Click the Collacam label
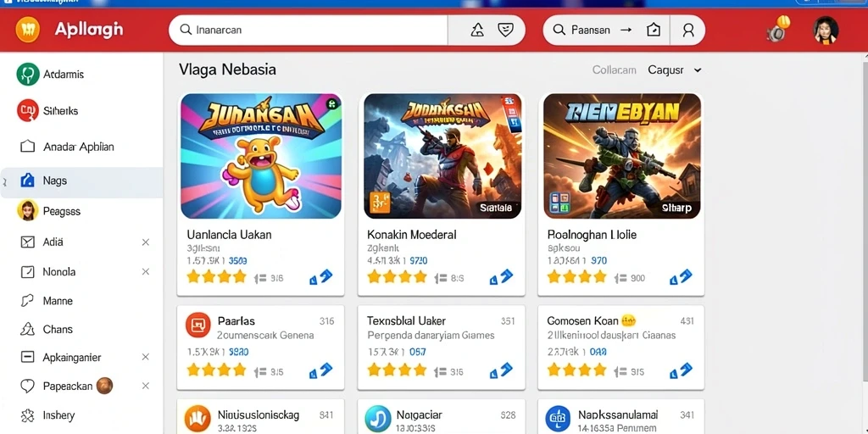 614,70
